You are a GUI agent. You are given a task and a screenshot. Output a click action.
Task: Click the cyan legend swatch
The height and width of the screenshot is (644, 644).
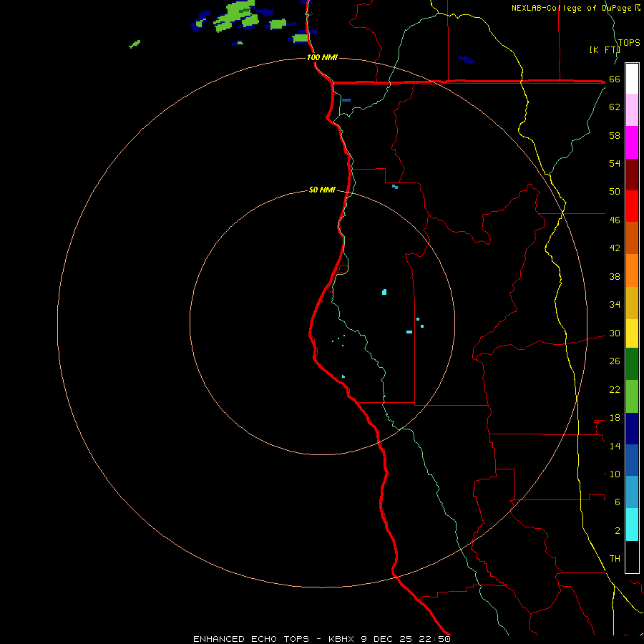(632, 525)
